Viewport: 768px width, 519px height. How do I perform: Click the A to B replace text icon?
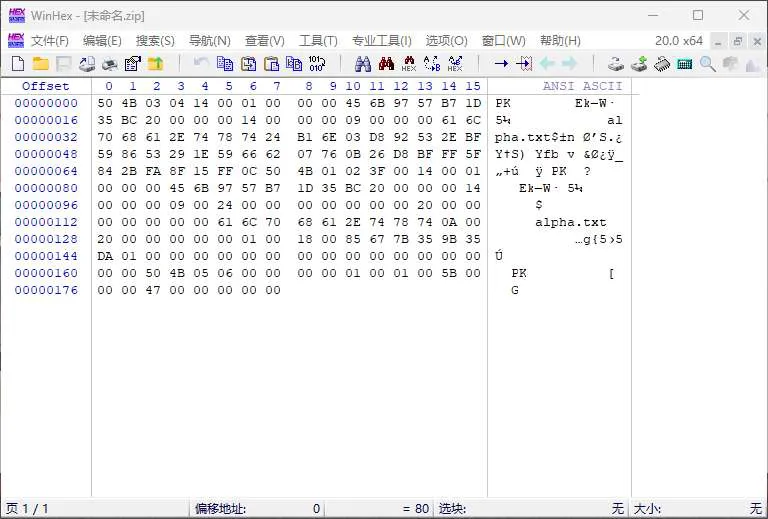(432, 64)
